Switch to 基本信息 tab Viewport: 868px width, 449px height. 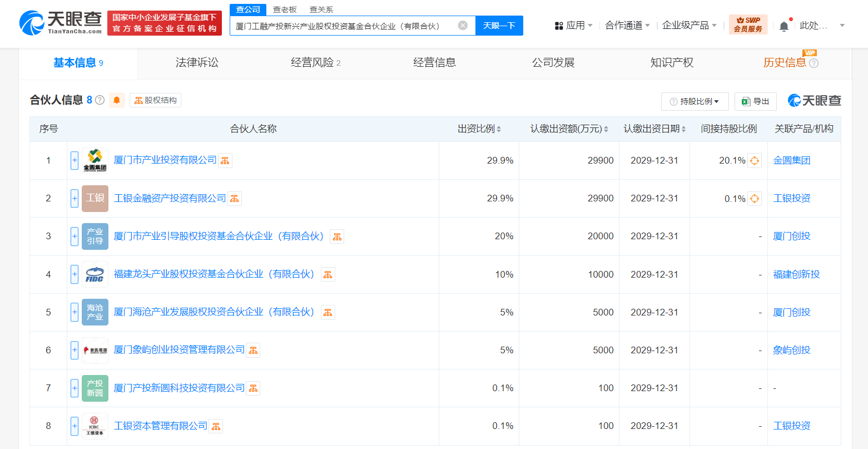[x=78, y=63]
